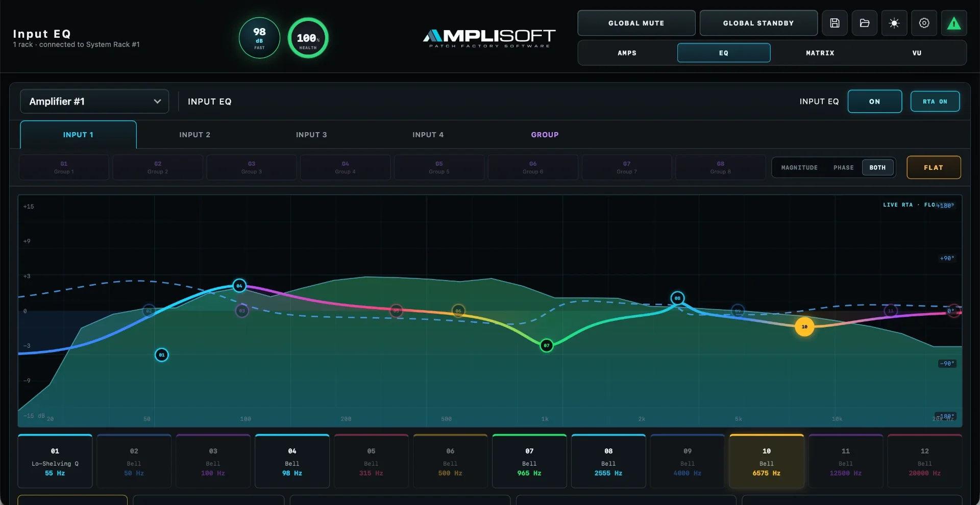Switch graph view to Phase
The height and width of the screenshot is (505, 980).
point(843,167)
